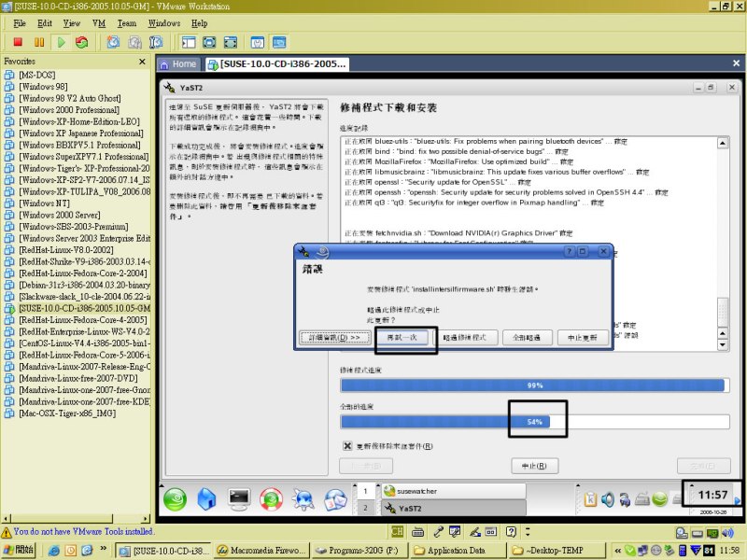This screenshot has height=560, width=747.
Task: Click the retry button in the error dialog
Action: tap(402, 338)
